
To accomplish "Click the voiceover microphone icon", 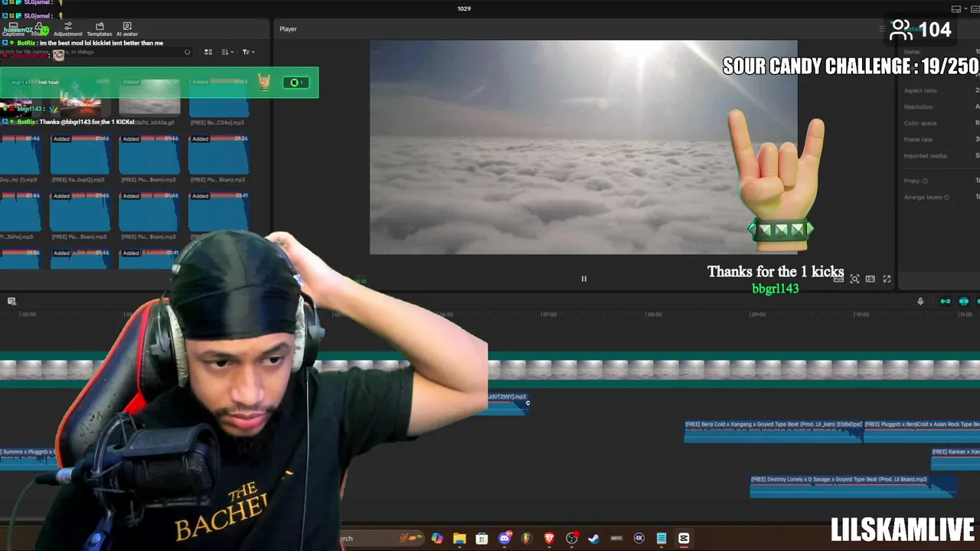I will point(920,302).
